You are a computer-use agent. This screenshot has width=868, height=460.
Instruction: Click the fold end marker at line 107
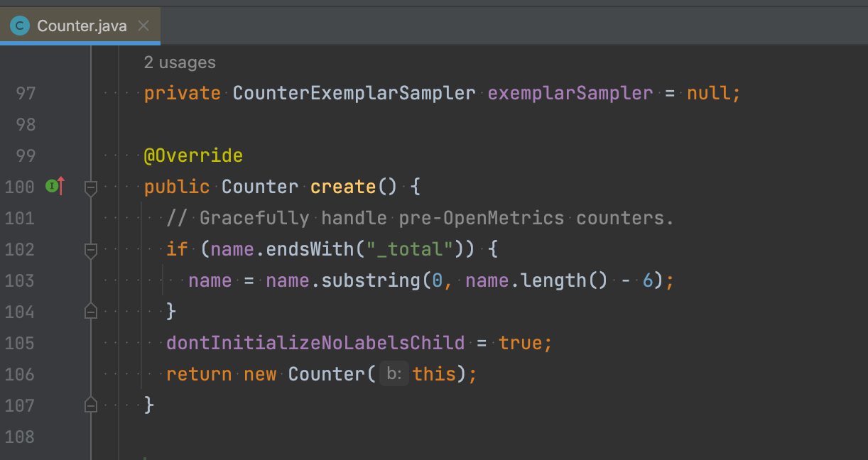[90, 405]
